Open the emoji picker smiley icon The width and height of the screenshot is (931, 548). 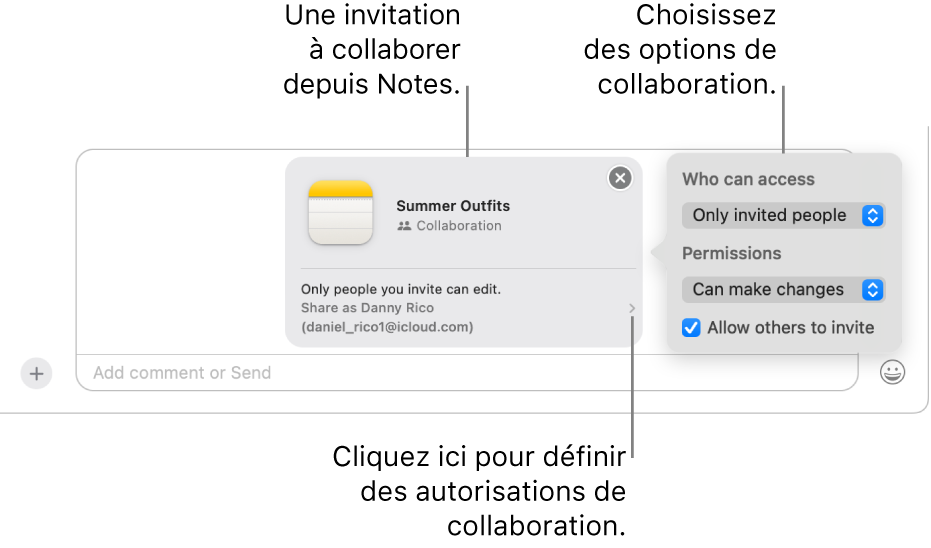tap(892, 373)
